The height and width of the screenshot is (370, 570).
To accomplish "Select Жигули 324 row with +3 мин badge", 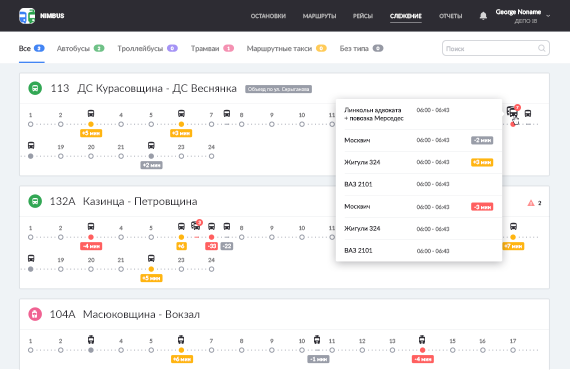I will coord(419,162).
